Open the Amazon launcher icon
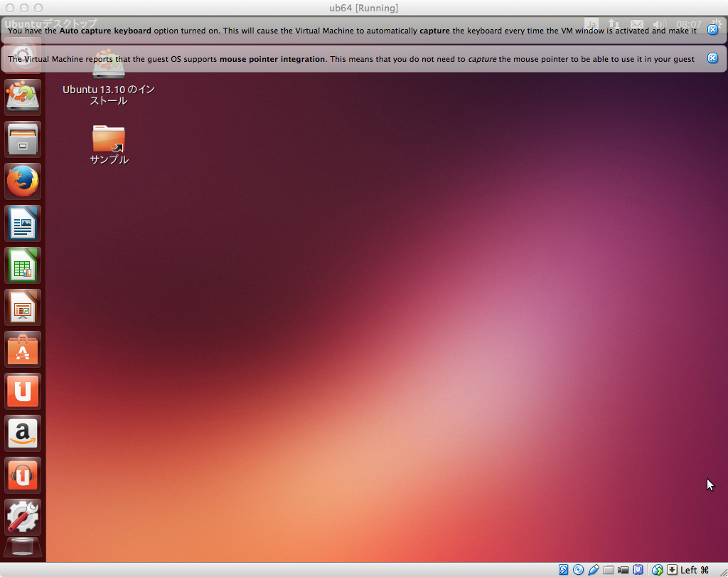Image resolution: width=728 pixels, height=577 pixels. 23,433
